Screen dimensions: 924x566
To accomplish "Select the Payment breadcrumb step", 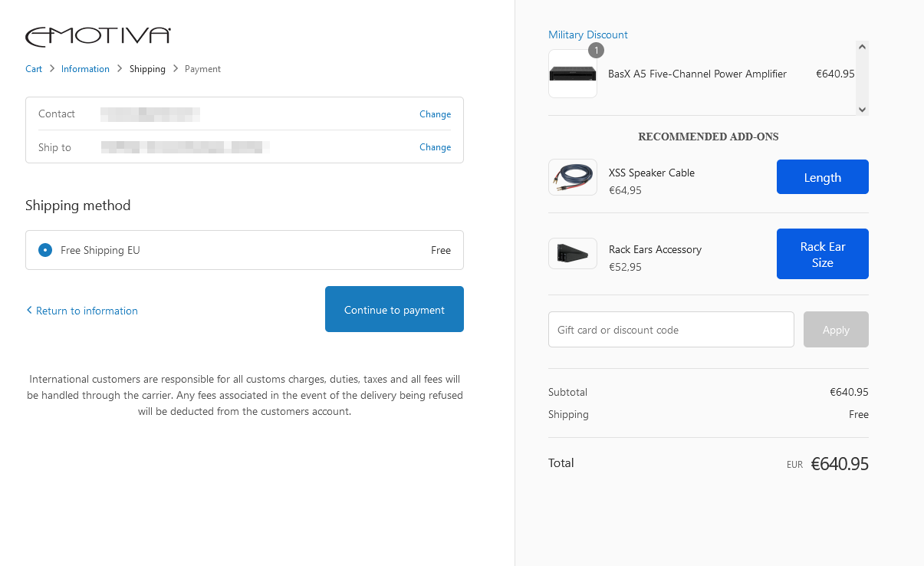I will [x=202, y=69].
